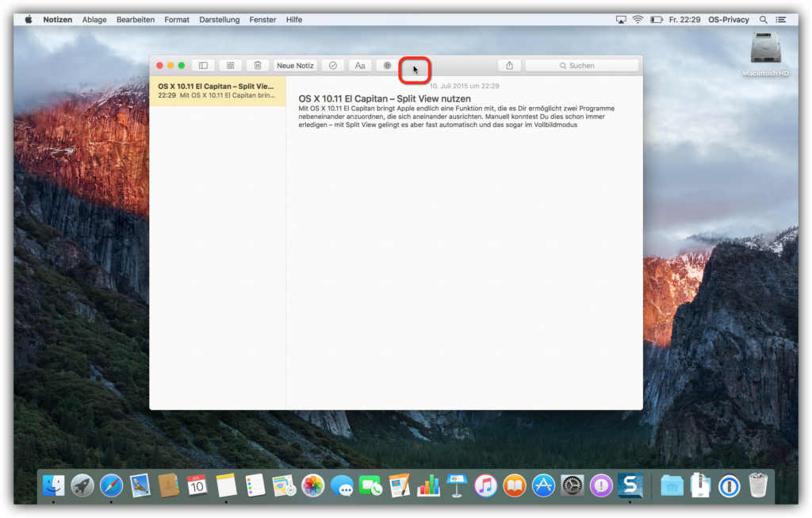This screenshot has height=518, width=812.
Task: Open Messages speech bubble in Dock
Action: point(342,486)
